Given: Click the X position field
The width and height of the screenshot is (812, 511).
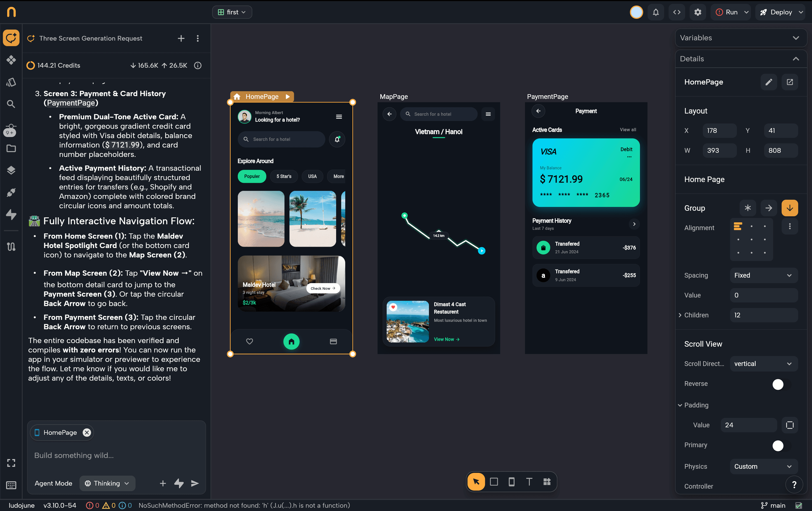Looking at the screenshot, I should [x=719, y=131].
